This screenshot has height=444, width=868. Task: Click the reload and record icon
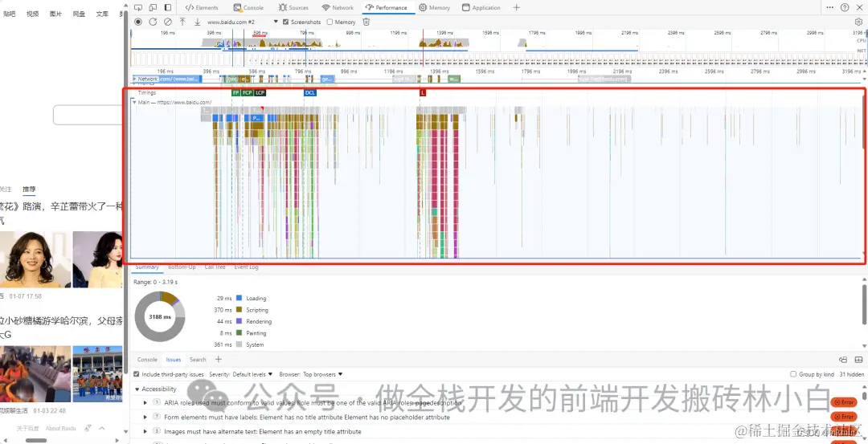coord(153,22)
